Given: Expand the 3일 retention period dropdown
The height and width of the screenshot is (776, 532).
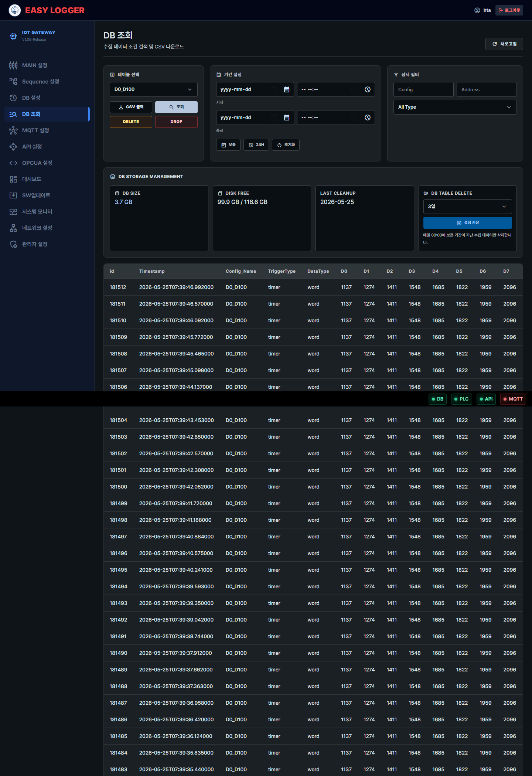Looking at the screenshot, I should [x=467, y=207].
